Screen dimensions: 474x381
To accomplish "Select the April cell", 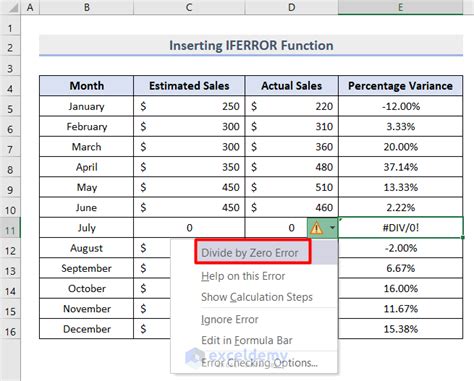I will (87, 167).
